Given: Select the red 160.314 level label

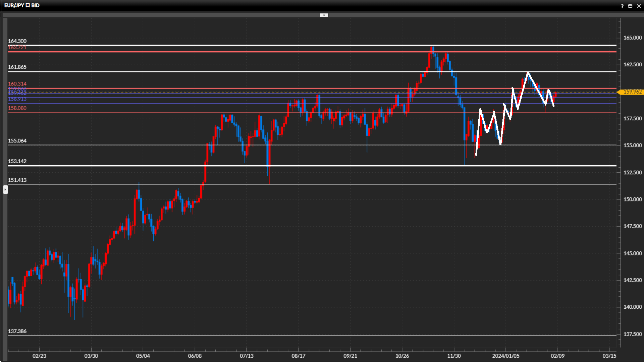Looking at the screenshot, I should coord(17,84).
